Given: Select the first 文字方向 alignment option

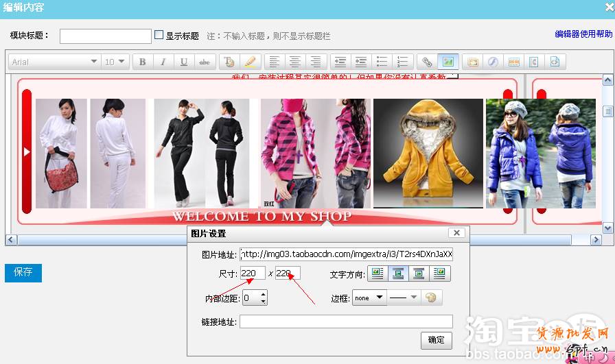Looking at the screenshot, I should point(378,274).
